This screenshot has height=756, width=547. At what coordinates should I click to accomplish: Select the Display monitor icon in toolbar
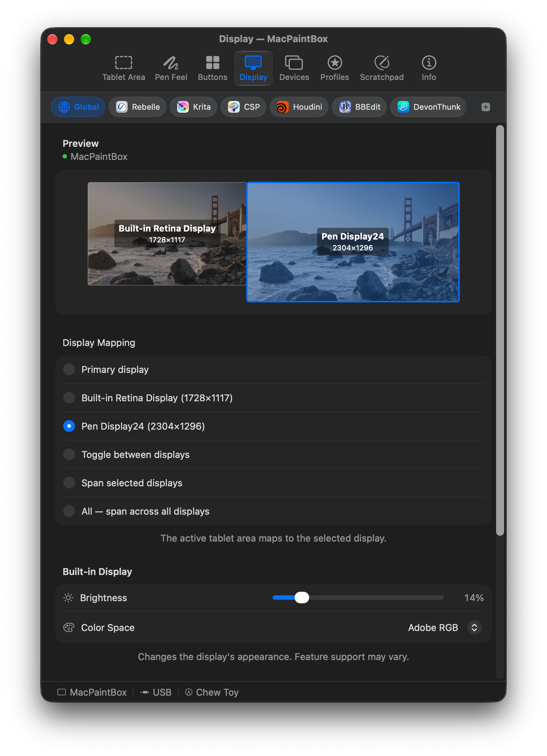(253, 63)
